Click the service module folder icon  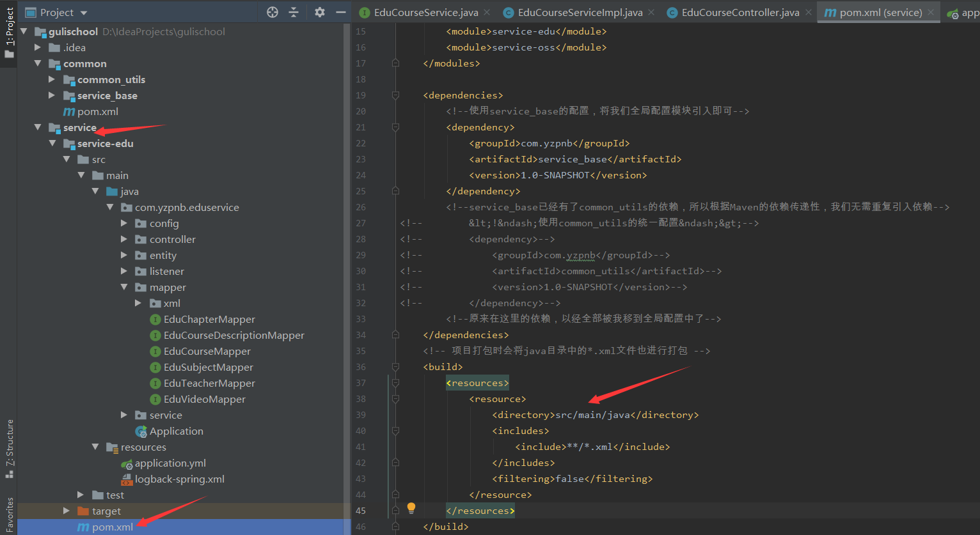(x=54, y=127)
